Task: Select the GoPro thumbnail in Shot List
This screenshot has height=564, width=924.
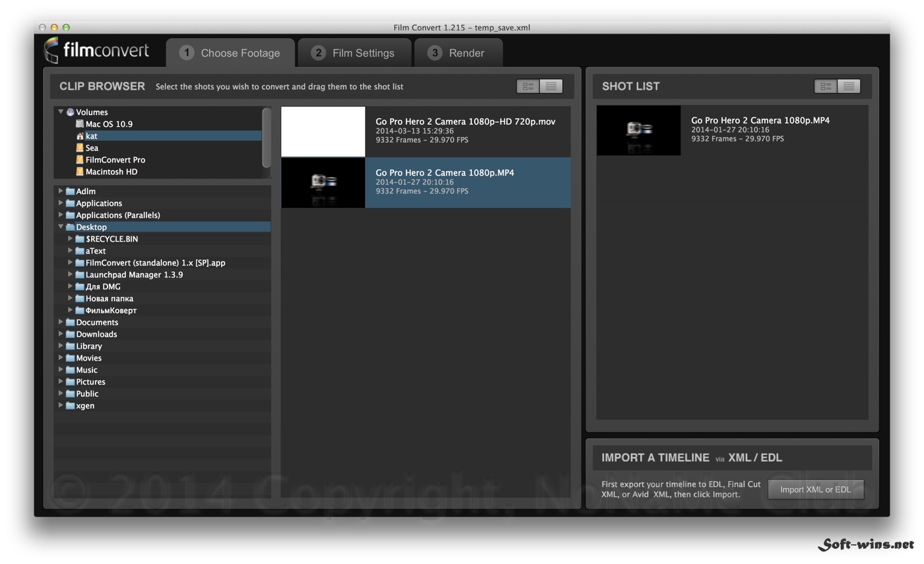Action: click(638, 131)
